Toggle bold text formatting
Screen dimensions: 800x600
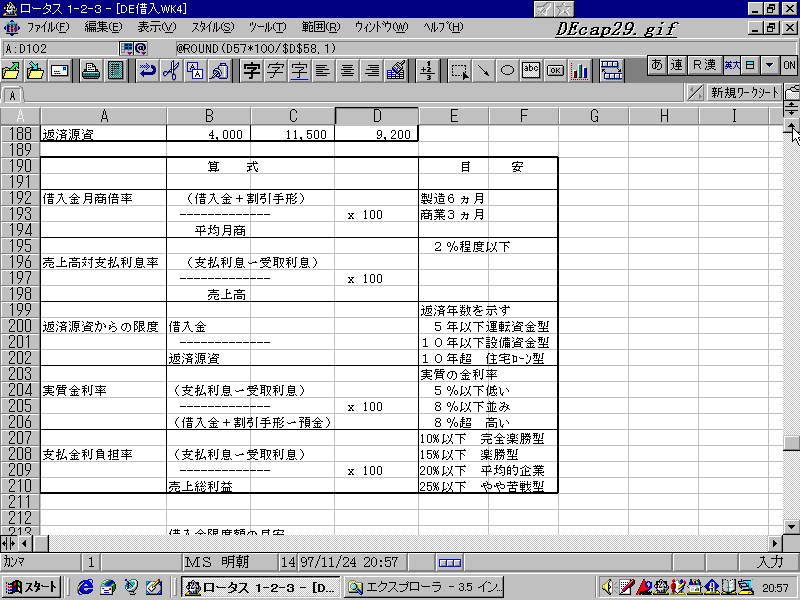click(251, 70)
